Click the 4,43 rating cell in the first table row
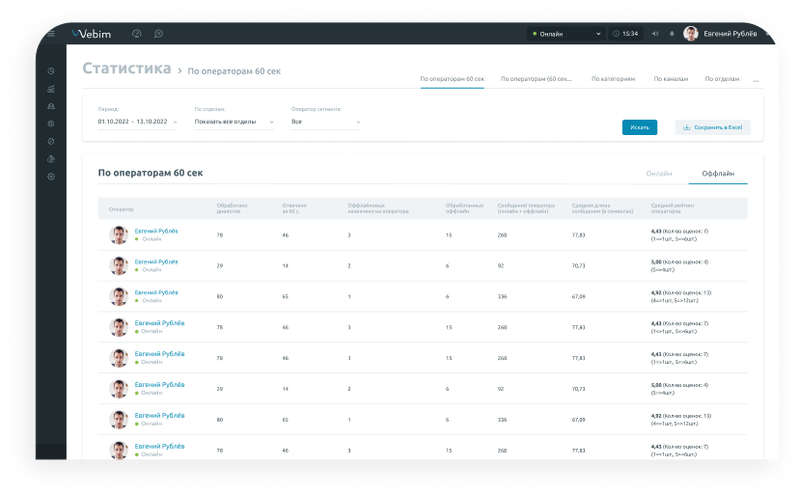This screenshot has height=493, width=800. pyautogui.click(x=680, y=235)
